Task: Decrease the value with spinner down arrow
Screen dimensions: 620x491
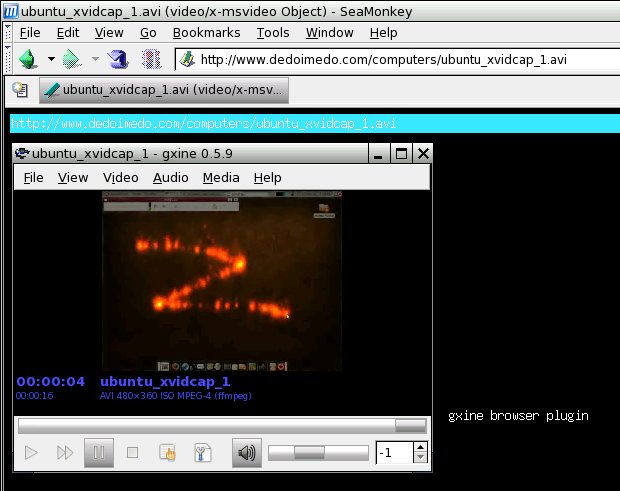Action: click(x=420, y=458)
